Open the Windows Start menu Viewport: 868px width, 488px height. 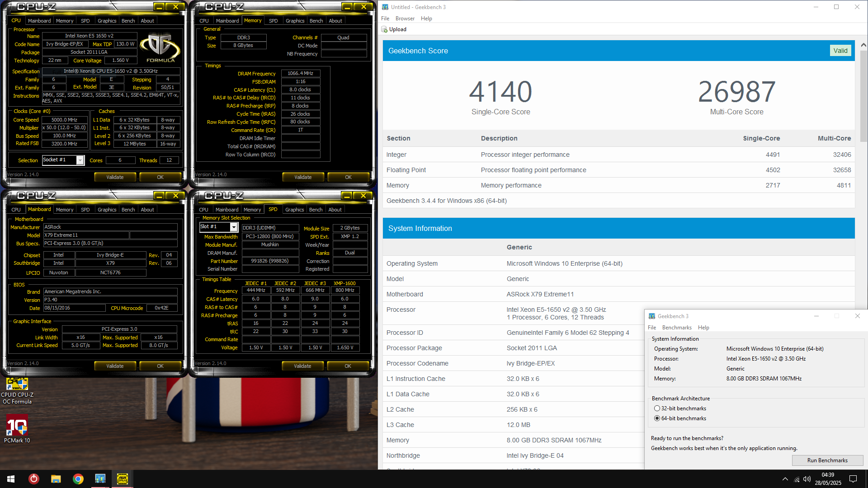11,479
